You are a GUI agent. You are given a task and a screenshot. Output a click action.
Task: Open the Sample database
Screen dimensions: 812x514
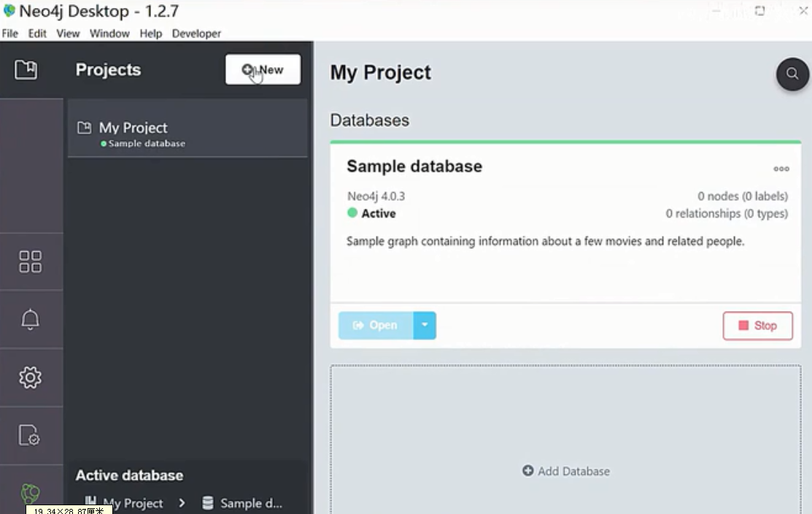(375, 325)
